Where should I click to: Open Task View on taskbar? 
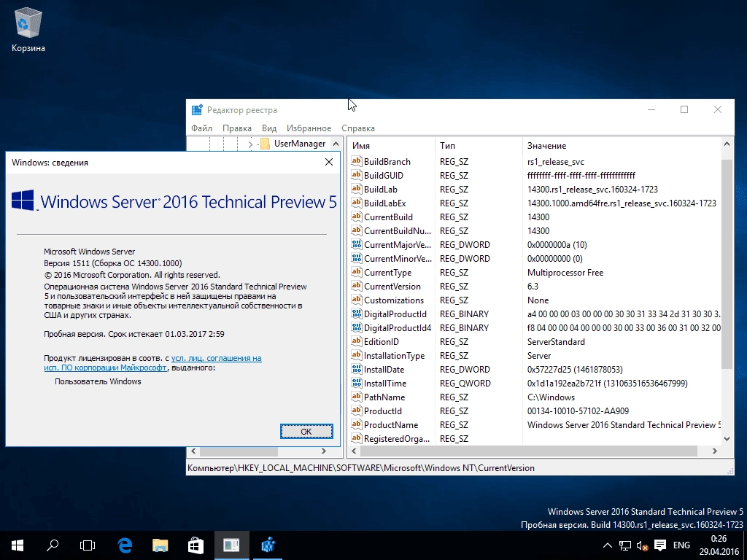pos(88,545)
